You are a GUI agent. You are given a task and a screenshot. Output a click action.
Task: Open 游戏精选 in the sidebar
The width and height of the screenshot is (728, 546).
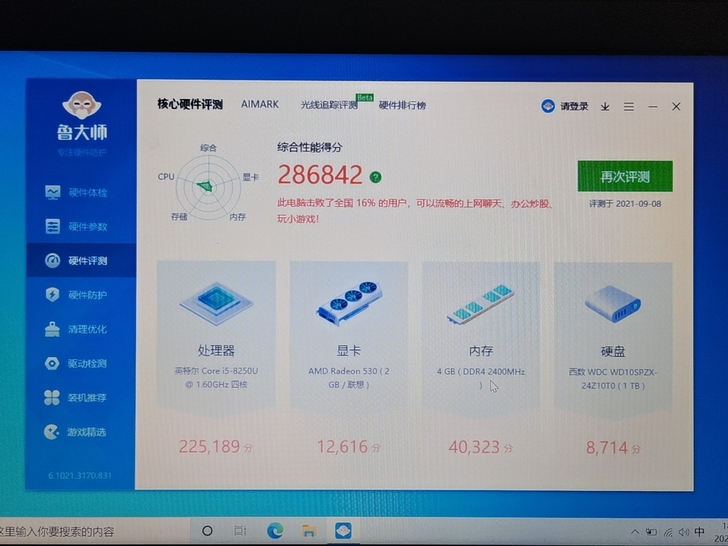(81, 432)
